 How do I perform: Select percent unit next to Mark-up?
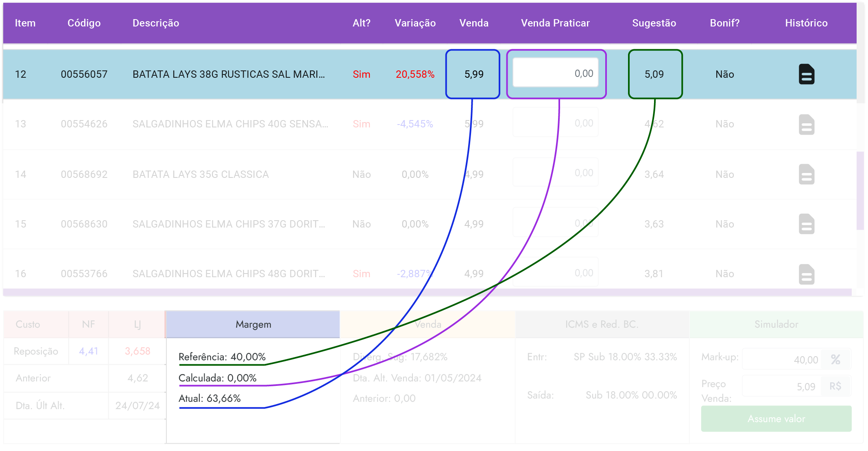tap(835, 359)
